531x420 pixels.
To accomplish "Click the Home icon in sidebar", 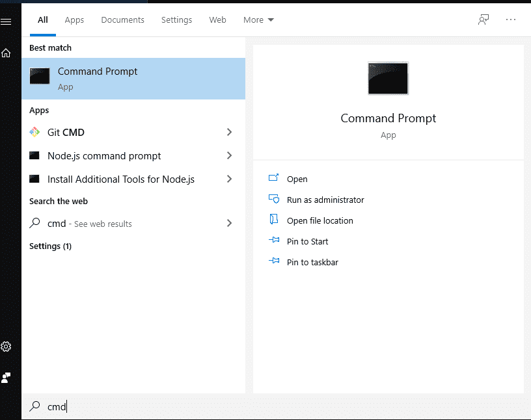I will point(6,53).
